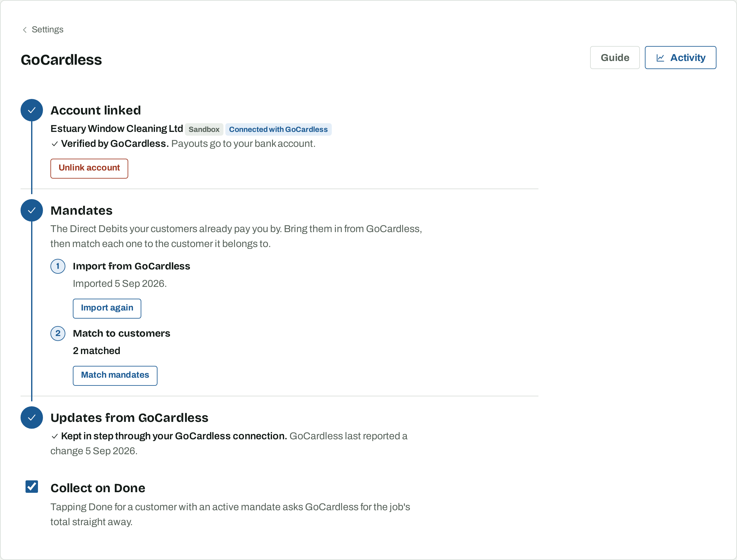Open the Guide

[x=615, y=58]
